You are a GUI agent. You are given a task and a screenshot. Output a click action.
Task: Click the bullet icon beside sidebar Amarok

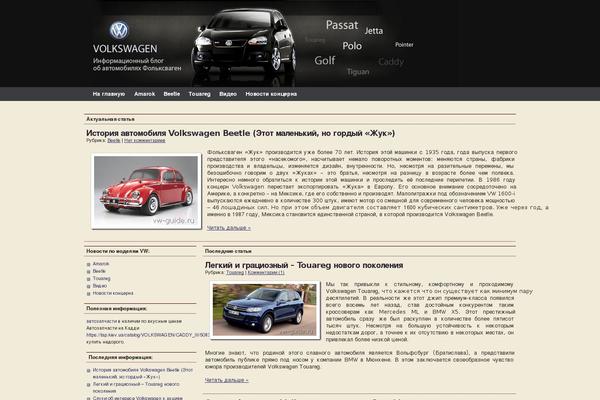coord(88,264)
